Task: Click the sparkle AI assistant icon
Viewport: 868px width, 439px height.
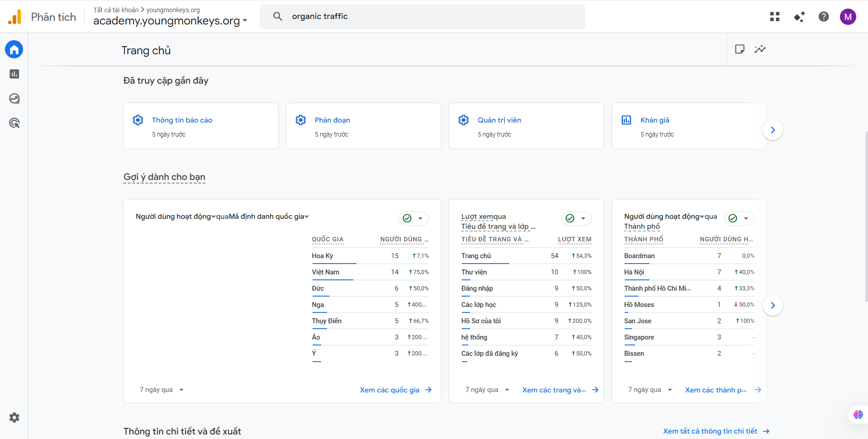Action: tap(799, 17)
